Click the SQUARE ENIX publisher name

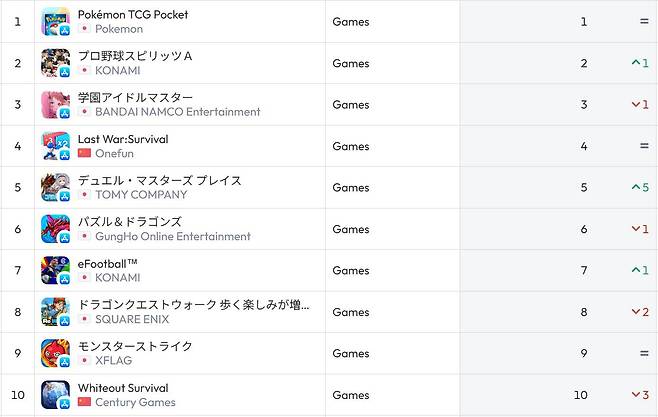pos(132,319)
